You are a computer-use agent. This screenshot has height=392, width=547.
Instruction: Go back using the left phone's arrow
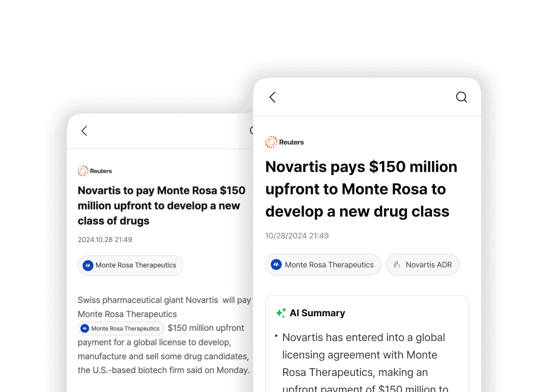tap(84, 131)
